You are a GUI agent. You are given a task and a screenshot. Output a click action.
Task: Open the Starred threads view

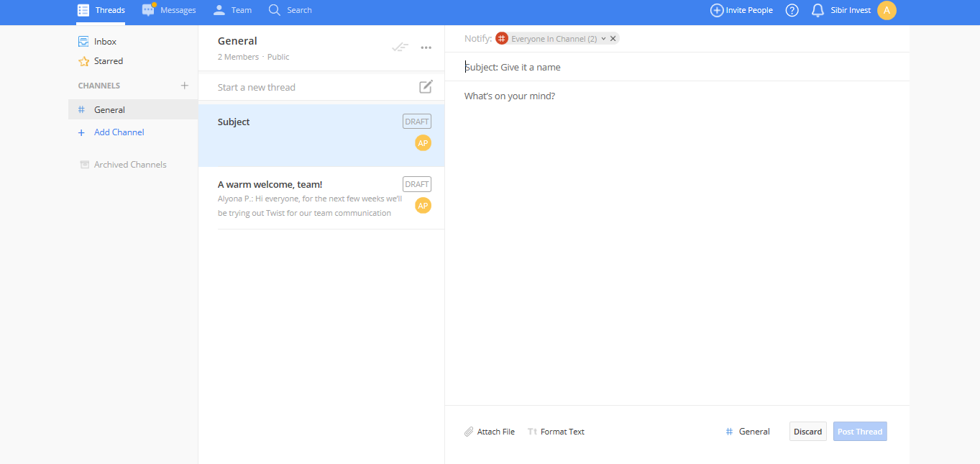[108, 61]
